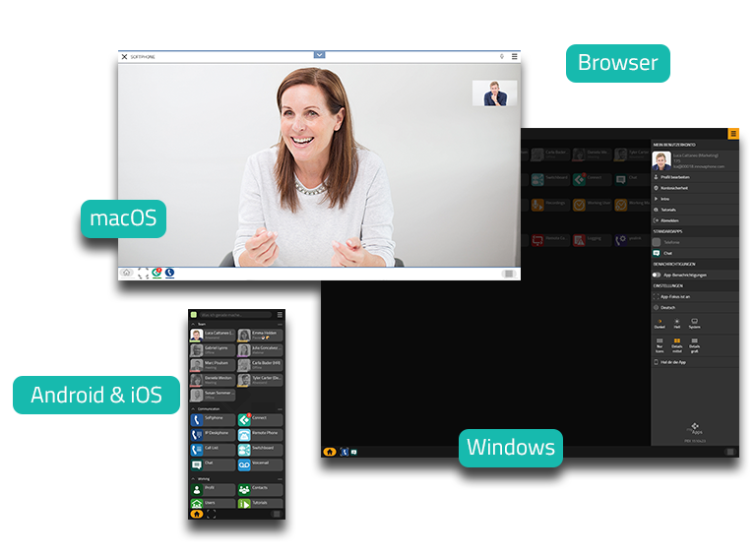The width and height of the screenshot is (756, 556).
Task: Open the Deutsch language selector
Action: [x=695, y=307]
